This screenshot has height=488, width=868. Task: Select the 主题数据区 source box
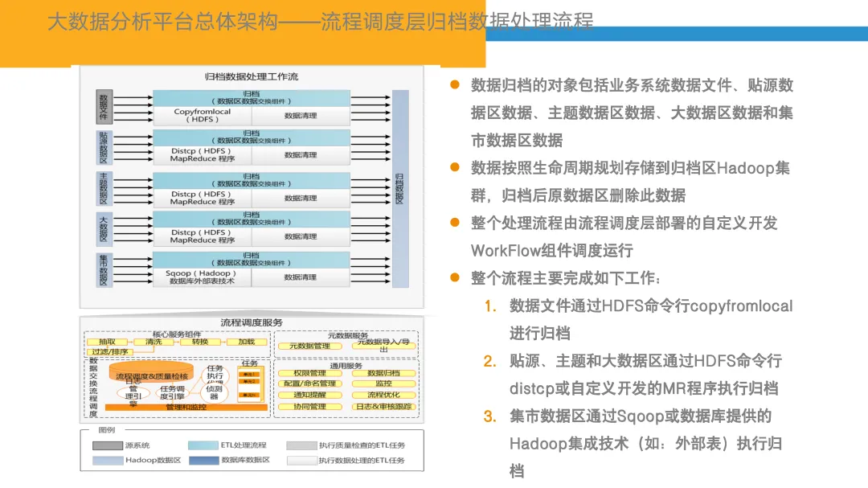tap(104, 188)
